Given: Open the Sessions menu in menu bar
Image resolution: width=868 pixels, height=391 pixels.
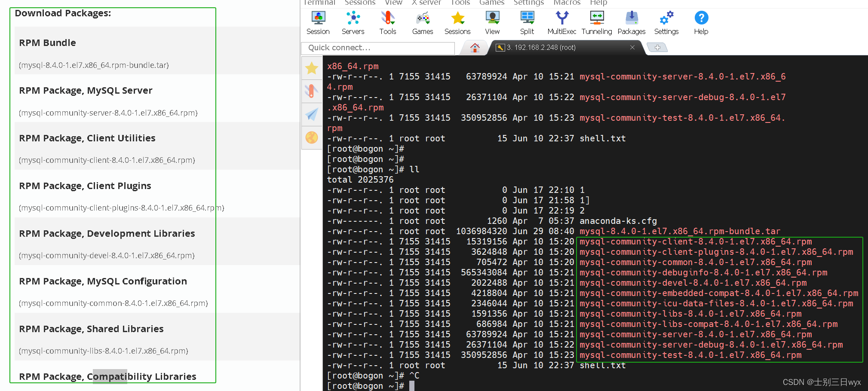Looking at the screenshot, I should click(x=360, y=3).
